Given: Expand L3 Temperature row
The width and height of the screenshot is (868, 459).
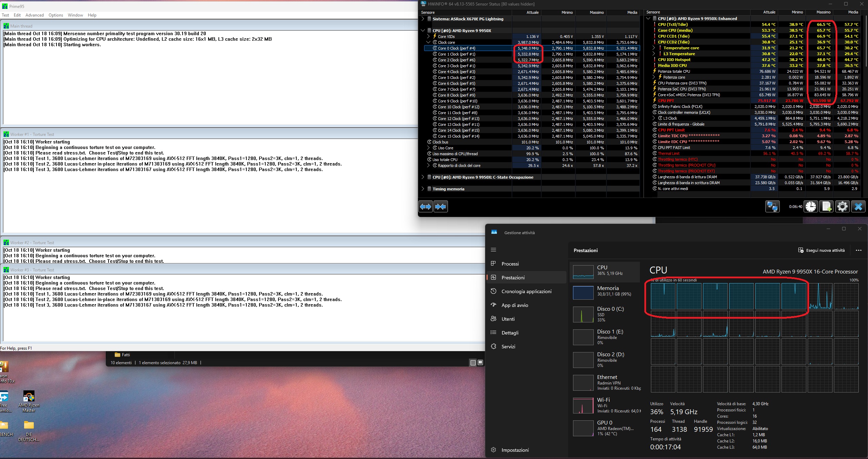Looking at the screenshot, I should (x=654, y=54).
